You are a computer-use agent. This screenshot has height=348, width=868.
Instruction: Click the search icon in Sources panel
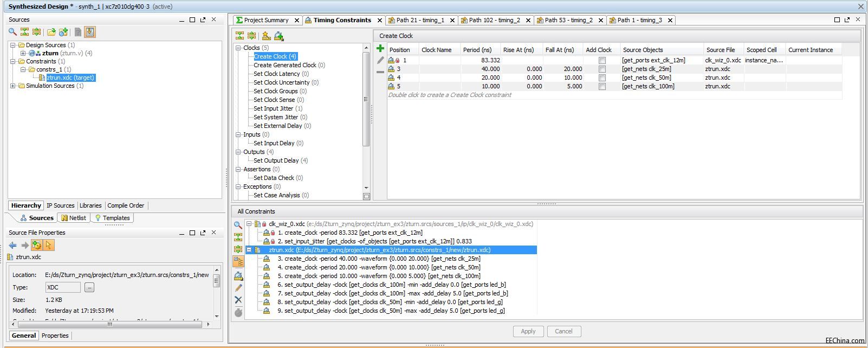(x=12, y=32)
